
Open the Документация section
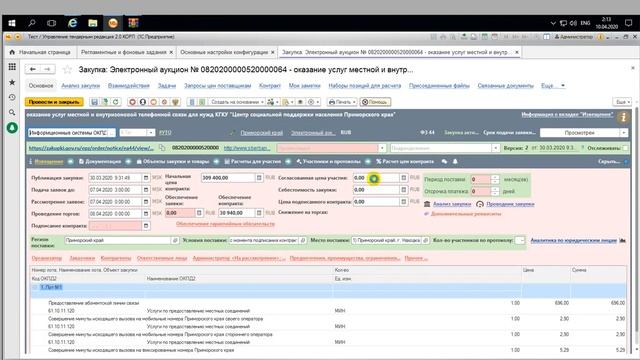click(x=100, y=162)
